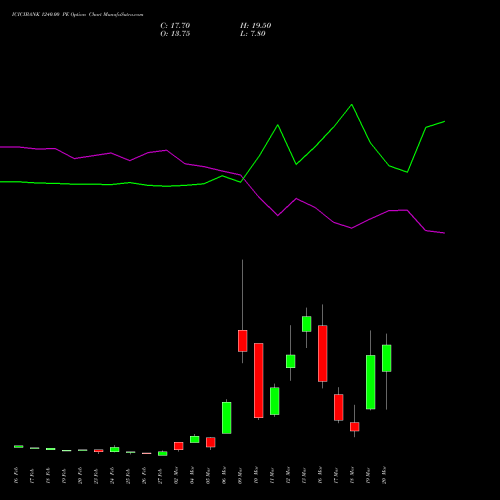Viewport: 500px width, 500px height.
Task: Click the right end of purple line
Action: click(444, 233)
